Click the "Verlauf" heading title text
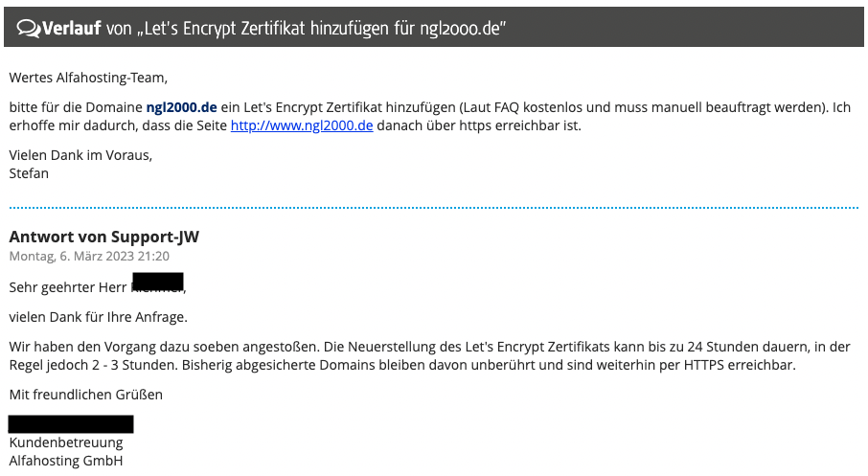 pos(71,29)
